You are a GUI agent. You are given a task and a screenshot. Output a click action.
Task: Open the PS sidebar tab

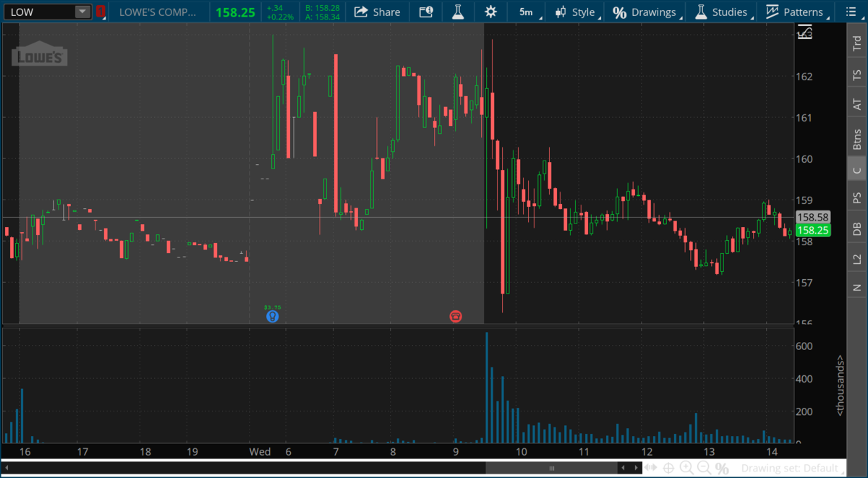click(x=857, y=197)
